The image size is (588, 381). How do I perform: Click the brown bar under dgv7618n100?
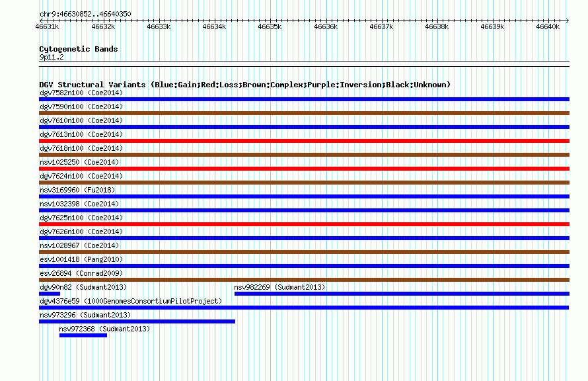tap(304, 155)
